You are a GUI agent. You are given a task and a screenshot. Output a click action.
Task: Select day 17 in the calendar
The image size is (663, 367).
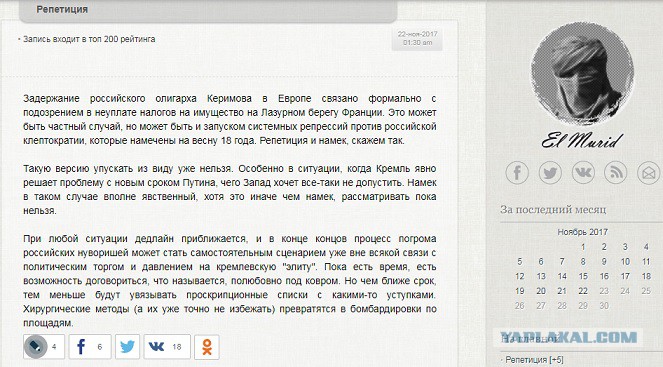pyautogui.click(x=625, y=277)
